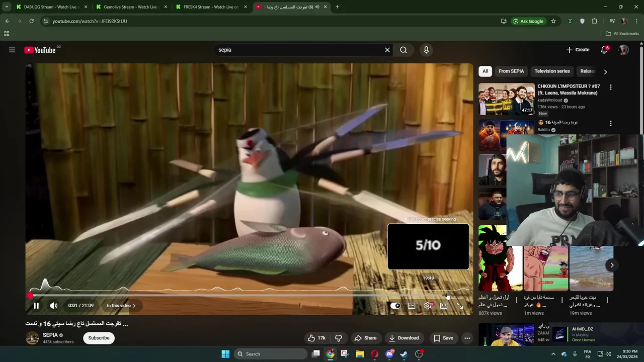Open options for CHKOUN L'IMPOSTEUR video
This screenshot has width=644, height=362.
(x=611, y=87)
